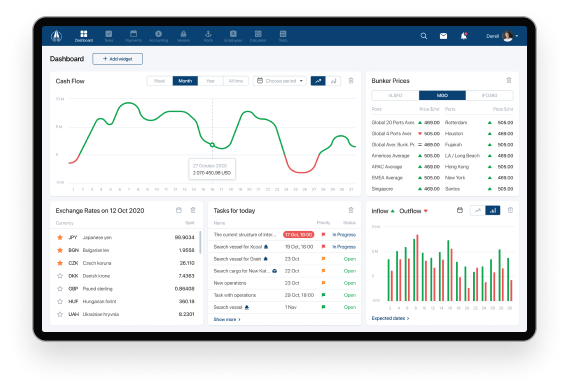This screenshot has height=390, width=569.
Task: Open the Calculator section
Action: [258, 36]
